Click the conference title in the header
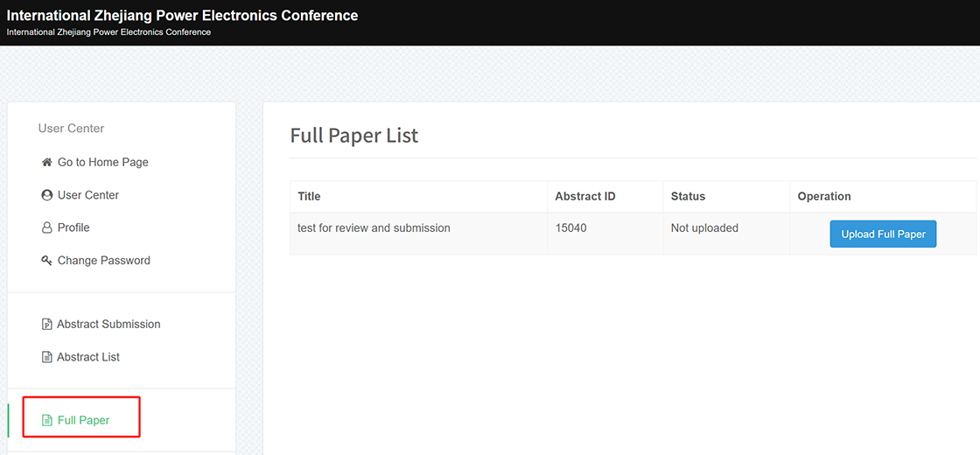The width and height of the screenshot is (980, 455). [183, 16]
